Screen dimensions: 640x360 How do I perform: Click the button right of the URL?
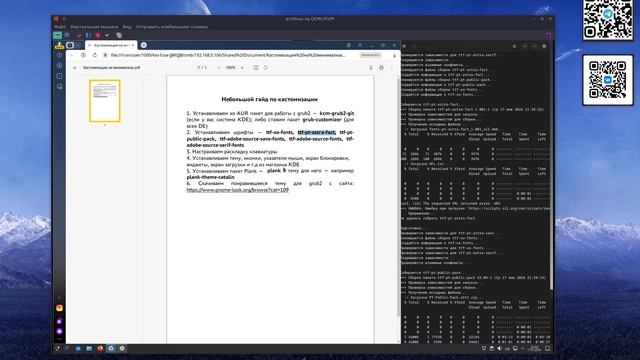[370, 55]
